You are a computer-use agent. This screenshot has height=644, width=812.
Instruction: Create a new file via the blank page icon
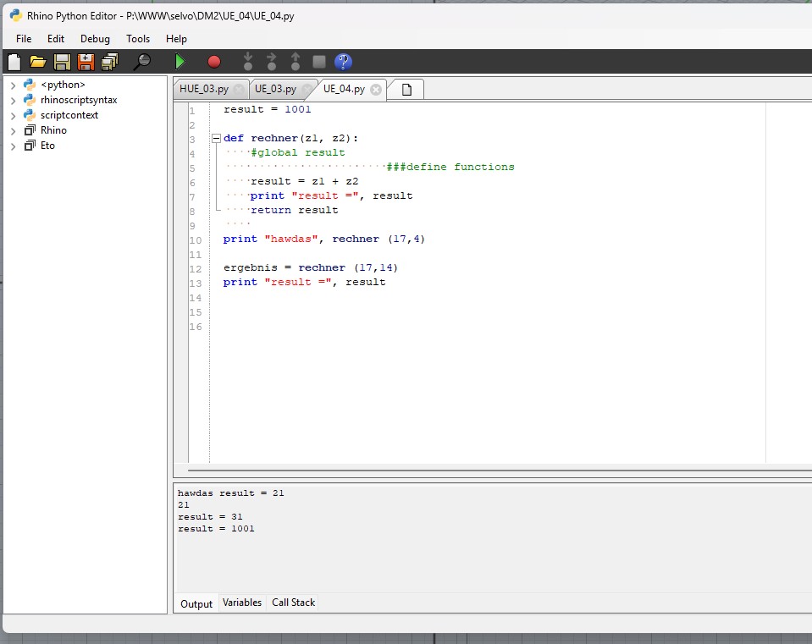point(14,61)
